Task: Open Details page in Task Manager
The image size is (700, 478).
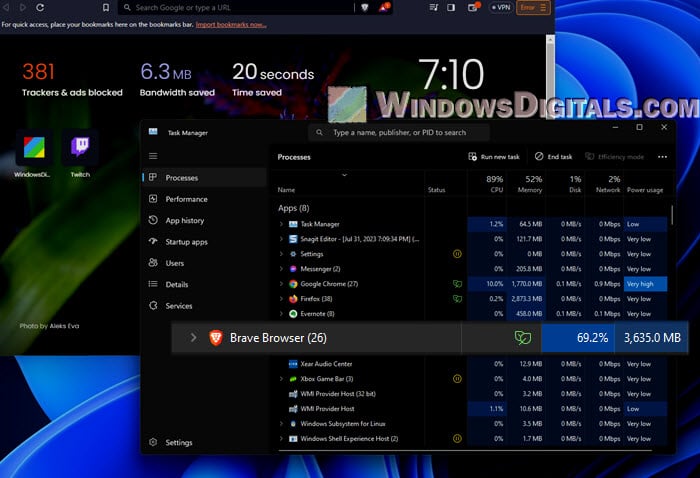Action: coord(204,284)
